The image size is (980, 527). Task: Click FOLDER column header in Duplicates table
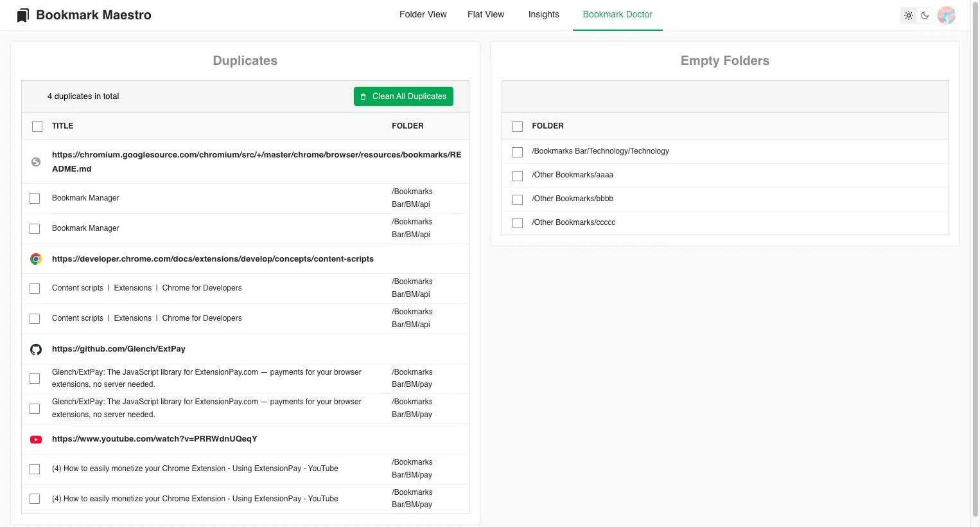click(408, 126)
